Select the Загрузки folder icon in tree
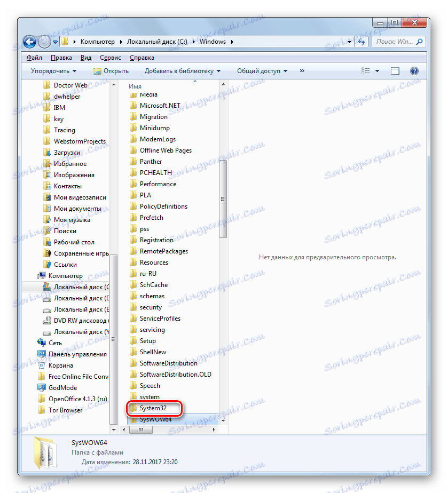 click(x=47, y=153)
